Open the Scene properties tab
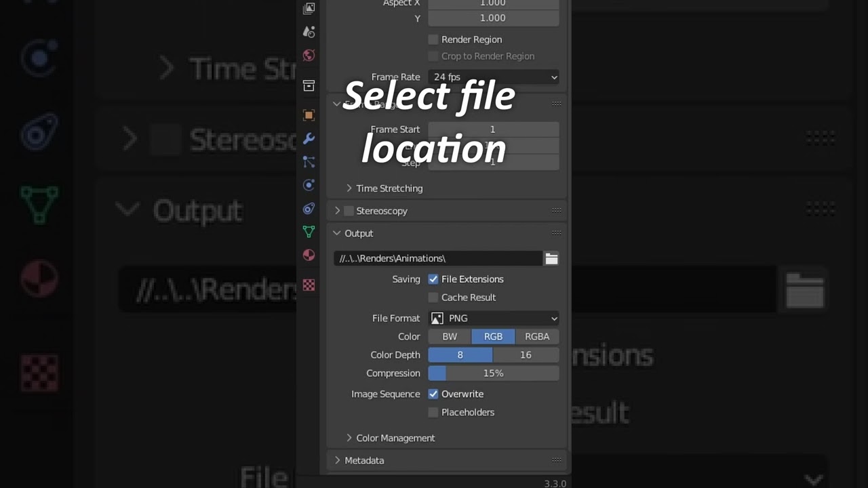 click(x=309, y=32)
